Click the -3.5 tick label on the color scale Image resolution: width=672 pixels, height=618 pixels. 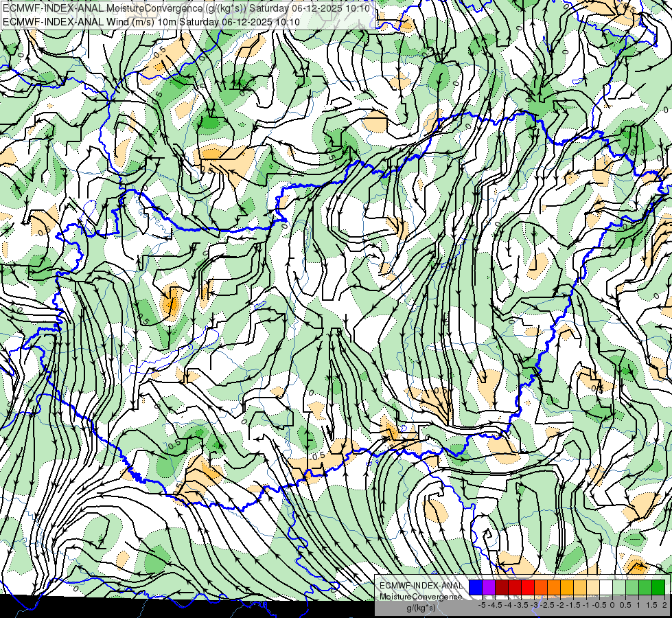click(x=521, y=605)
